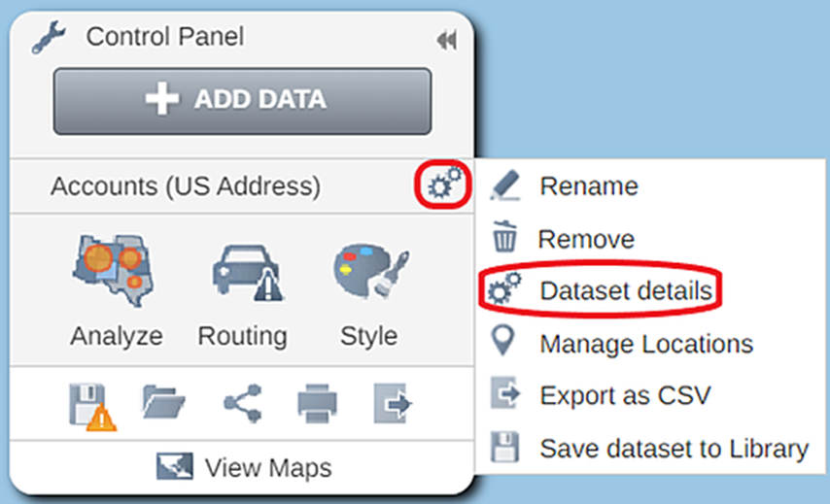
Task: Collapse the Control Panel with double-arrow icon
Action: point(446,40)
